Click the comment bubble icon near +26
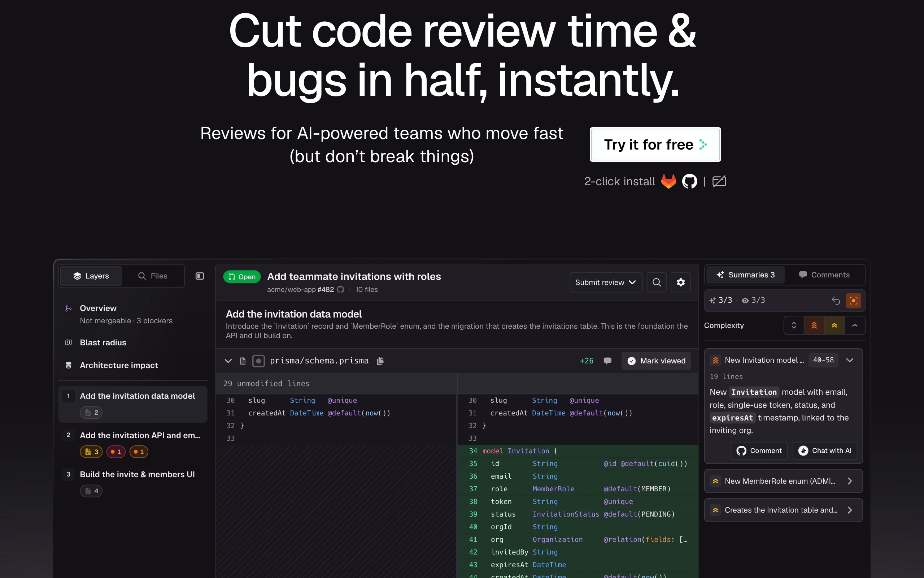The width and height of the screenshot is (924, 578). [607, 361]
